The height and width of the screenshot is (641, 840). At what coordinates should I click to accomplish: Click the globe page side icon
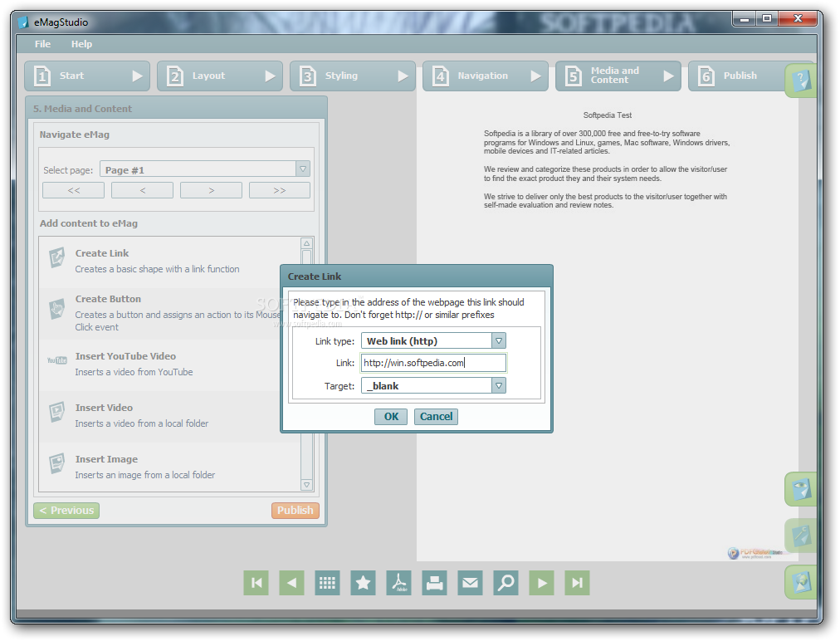click(801, 582)
